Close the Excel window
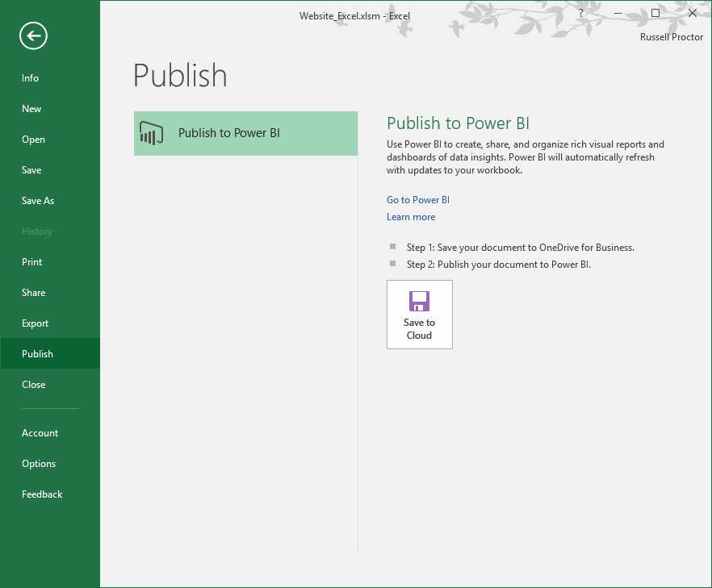The image size is (712, 588). [693, 13]
